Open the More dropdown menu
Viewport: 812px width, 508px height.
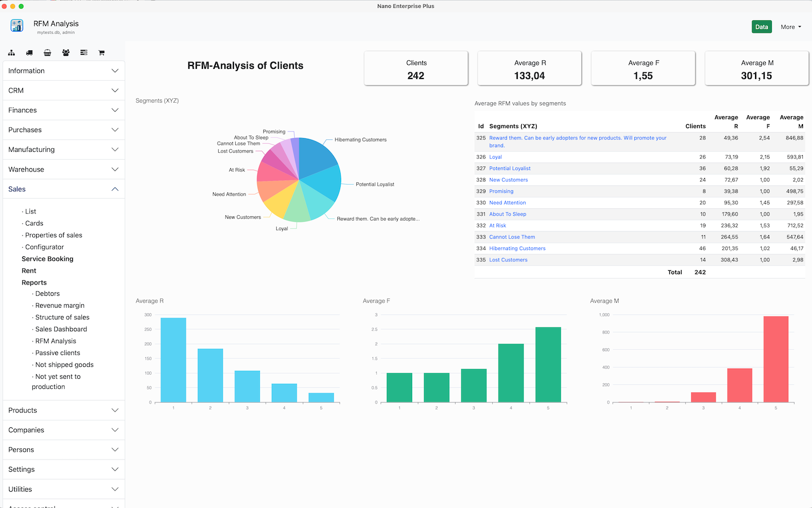point(791,27)
